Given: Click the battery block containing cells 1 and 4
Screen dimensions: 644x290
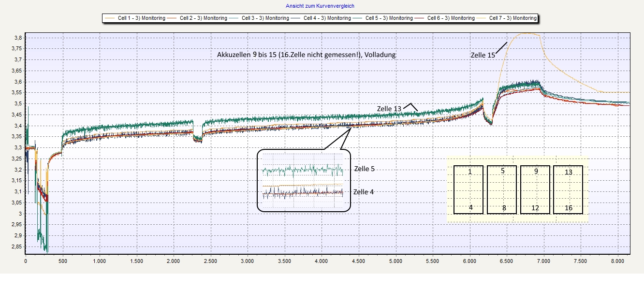Looking at the screenshot, I should (x=470, y=189).
